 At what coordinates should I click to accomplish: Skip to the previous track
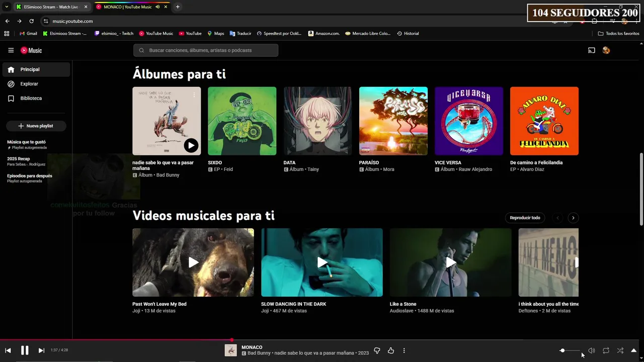(x=8, y=350)
